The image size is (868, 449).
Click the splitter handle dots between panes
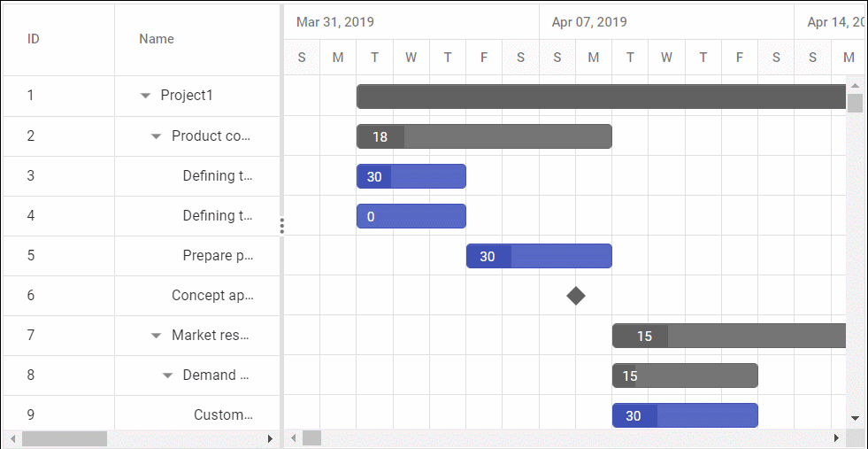pos(282,226)
